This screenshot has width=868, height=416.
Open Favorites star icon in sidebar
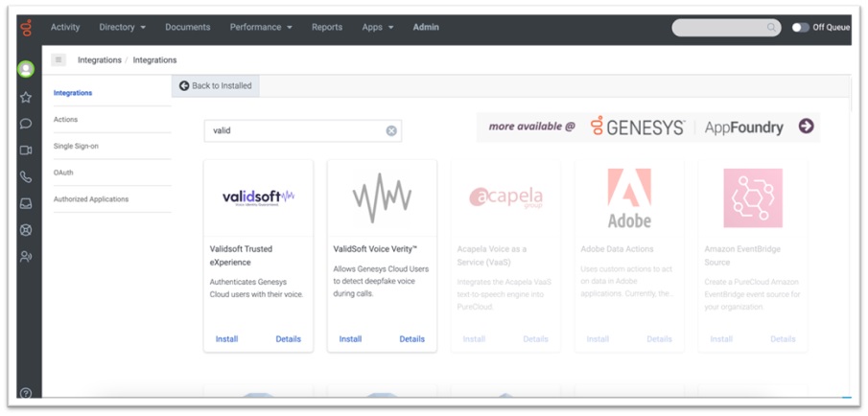click(x=26, y=97)
